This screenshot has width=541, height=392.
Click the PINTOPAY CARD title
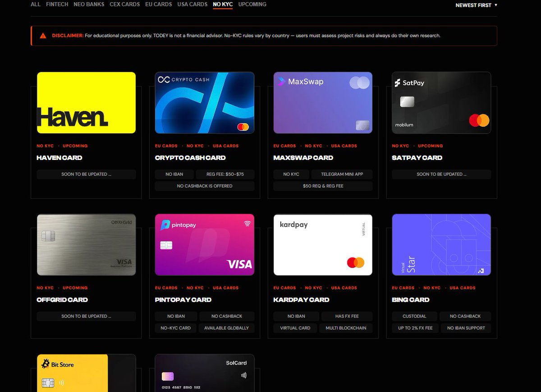[183, 300]
